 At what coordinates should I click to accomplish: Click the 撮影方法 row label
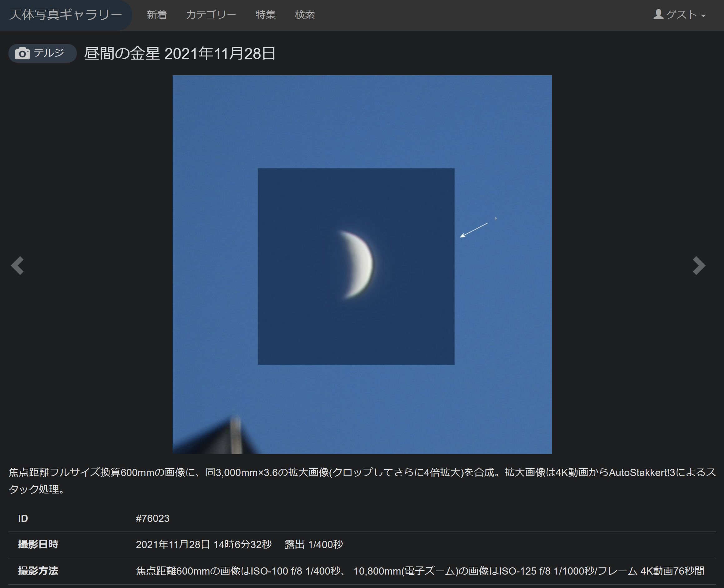pyautogui.click(x=38, y=571)
